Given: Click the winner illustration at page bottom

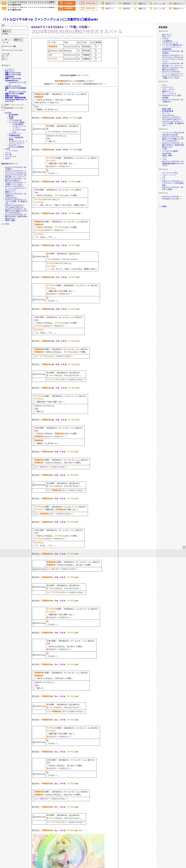Looking at the screenshot, I should [x=68, y=851].
